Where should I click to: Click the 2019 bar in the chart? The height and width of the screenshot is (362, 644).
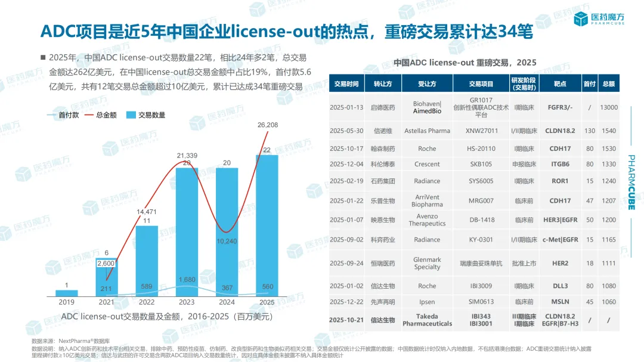point(67,293)
